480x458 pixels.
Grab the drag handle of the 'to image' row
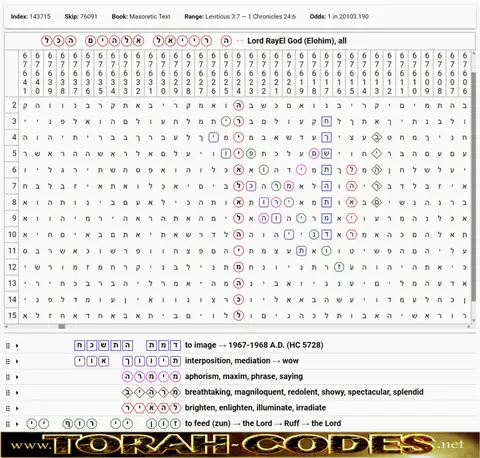pos(8,346)
